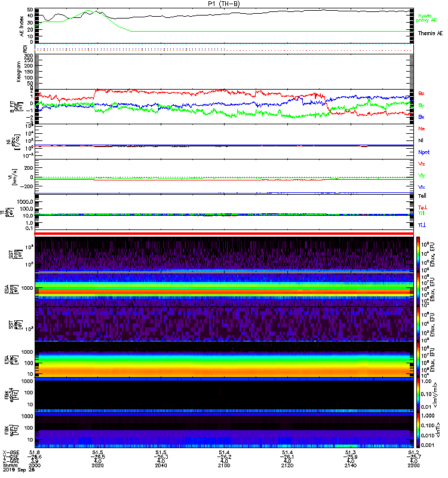This screenshot has width=448, height=478.
Task: Click the '<|nT|>' colorbar unit label
Action: [x=438, y=430]
